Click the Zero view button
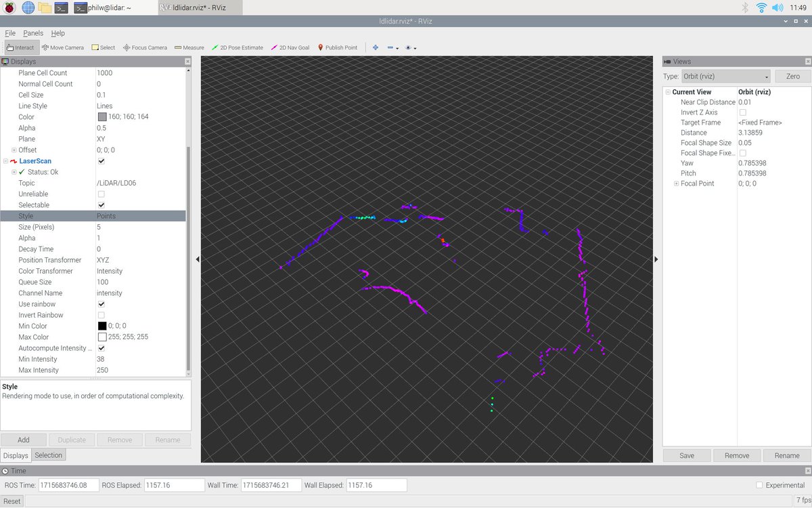The height and width of the screenshot is (508, 812). tap(792, 77)
